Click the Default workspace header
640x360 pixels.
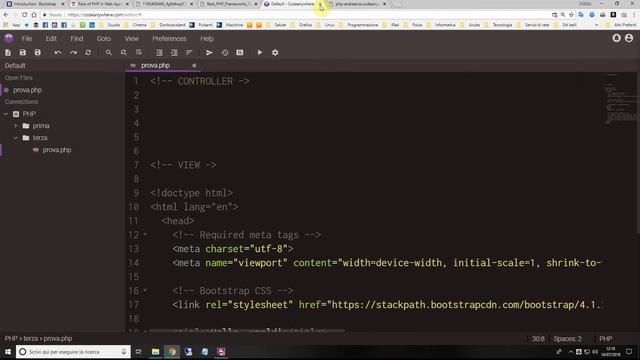(15, 66)
